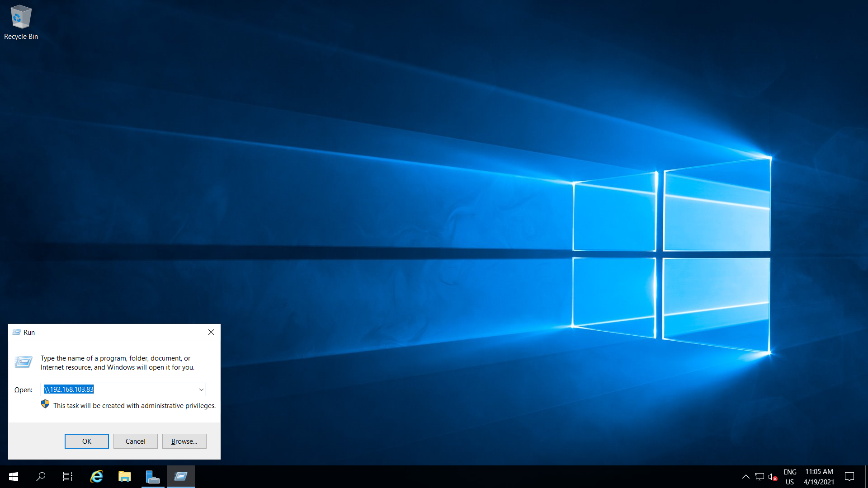Click Cancel in the Run dialog
This screenshot has height=488, width=868.
136,441
